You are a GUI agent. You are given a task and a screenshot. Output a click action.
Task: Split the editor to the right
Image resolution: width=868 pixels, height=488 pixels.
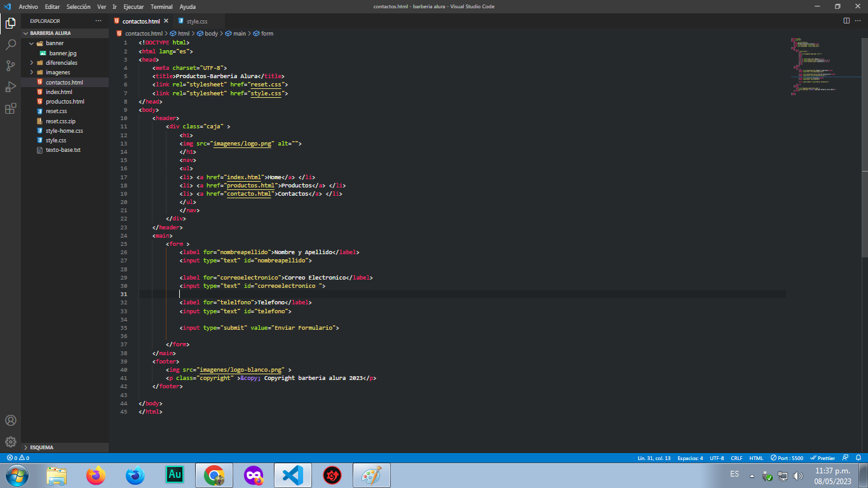(x=846, y=21)
